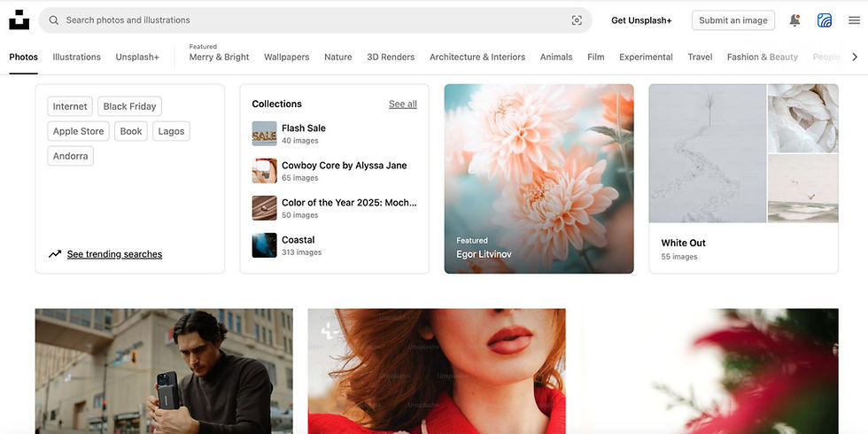Switch to the Unsplash+ tab
This screenshot has height=434, width=868.
(137, 57)
